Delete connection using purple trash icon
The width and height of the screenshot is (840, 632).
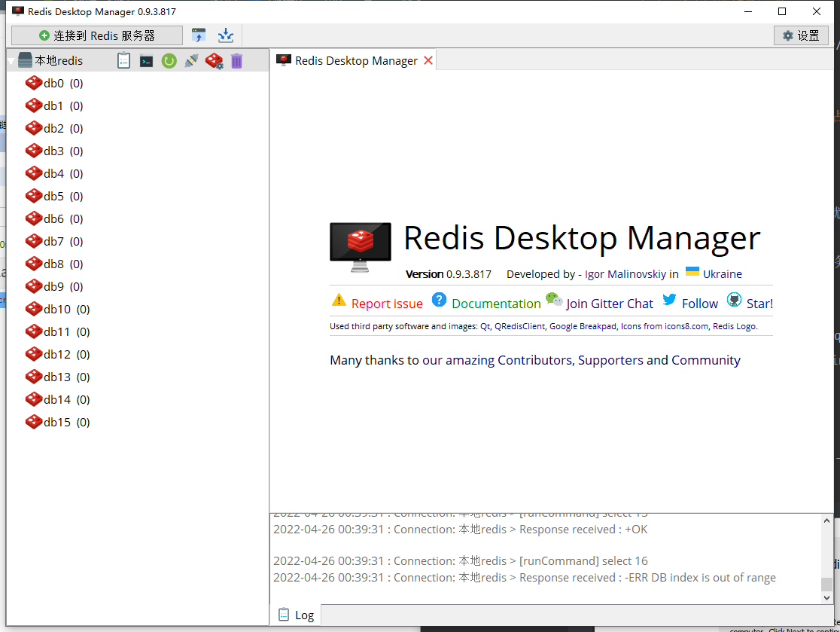(236, 61)
